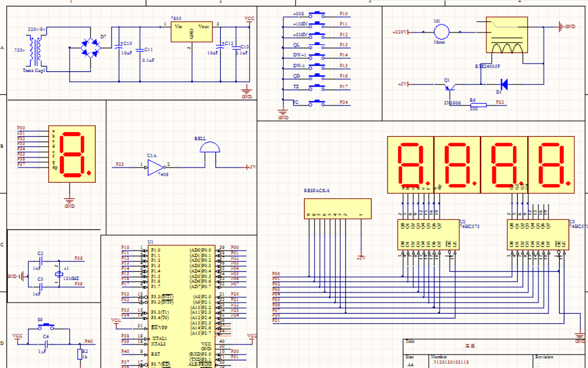Screen dimensions: 588x368
Task: Click GND symbol under the power supply
Action: [246, 92]
